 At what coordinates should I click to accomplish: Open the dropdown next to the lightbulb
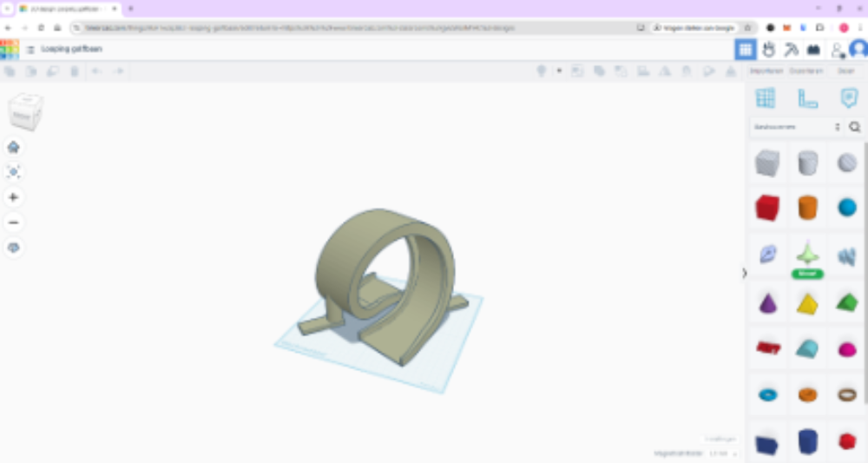559,71
